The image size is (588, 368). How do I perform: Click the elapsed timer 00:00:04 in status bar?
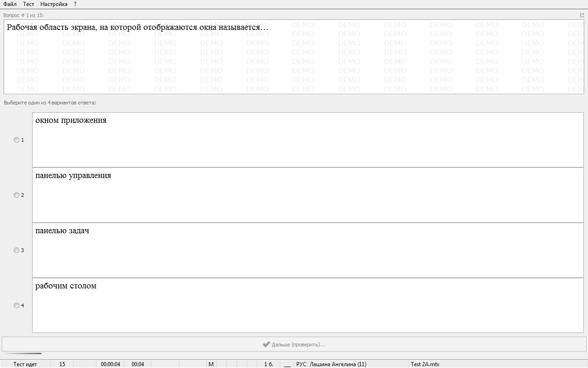coord(110,364)
